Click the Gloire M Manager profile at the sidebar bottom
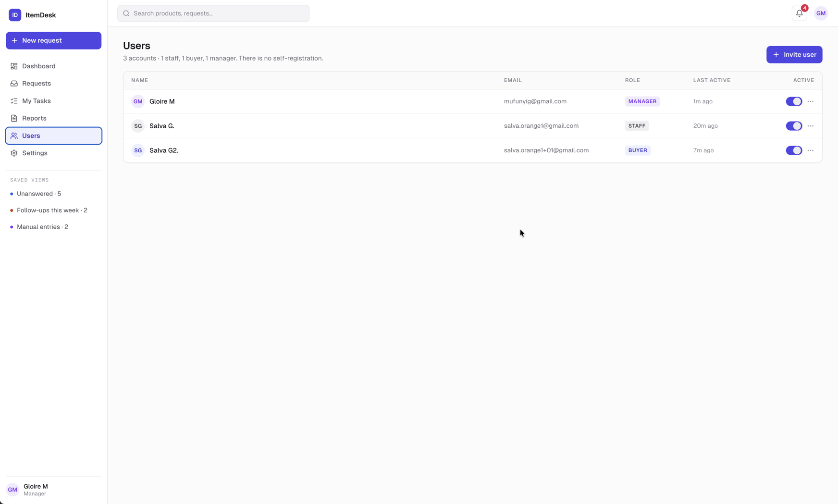The image size is (838, 504). 53,490
